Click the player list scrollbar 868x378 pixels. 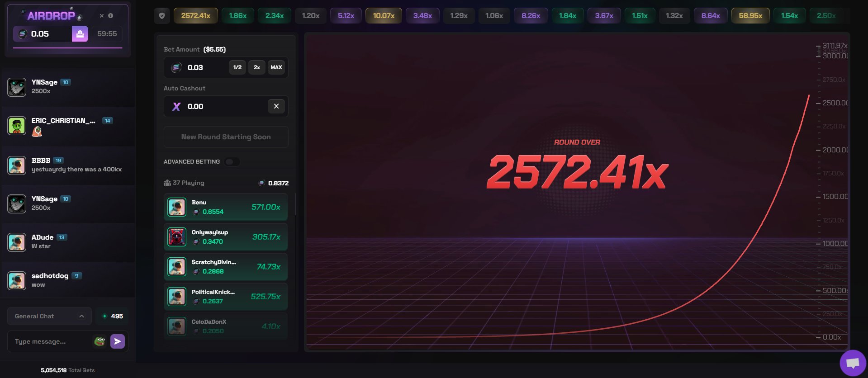295,204
